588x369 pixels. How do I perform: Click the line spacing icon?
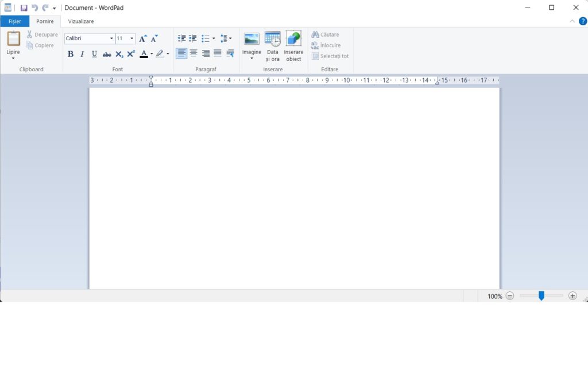(225, 39)
